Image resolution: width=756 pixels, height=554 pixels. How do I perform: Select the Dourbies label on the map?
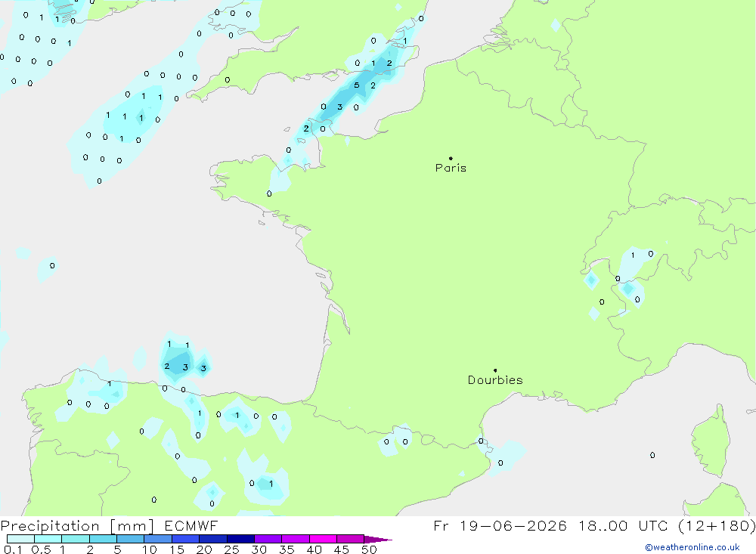495,380
